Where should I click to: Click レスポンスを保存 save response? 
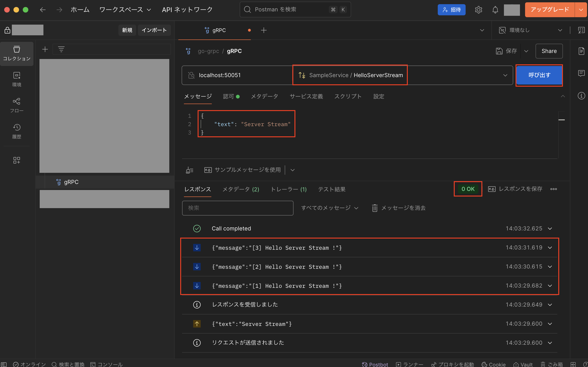tap(515, 189)
